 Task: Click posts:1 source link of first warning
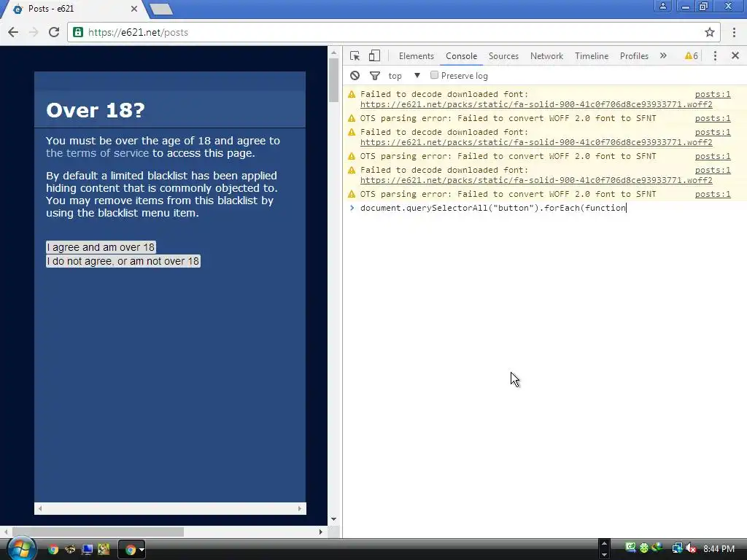(712, 94)
